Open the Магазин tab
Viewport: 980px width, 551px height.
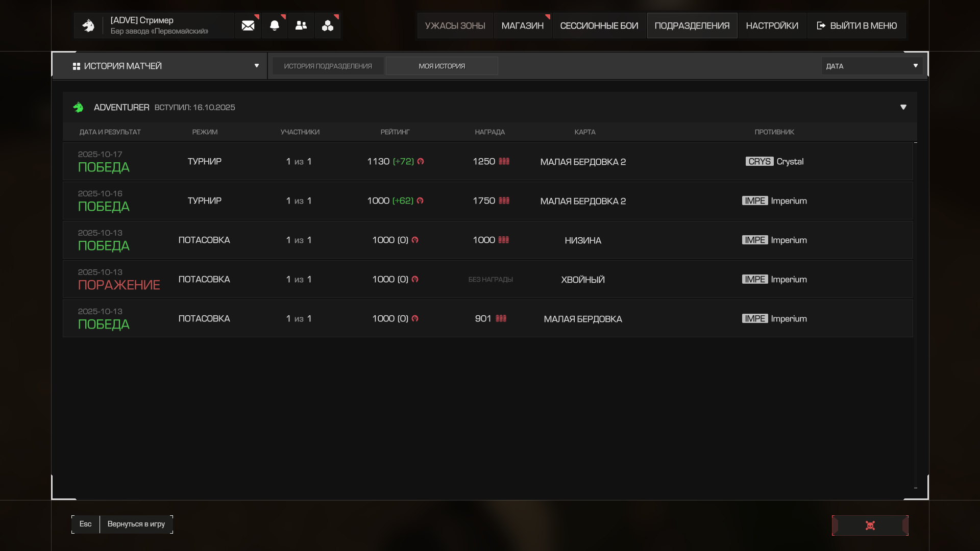click(x=523, y=26)
